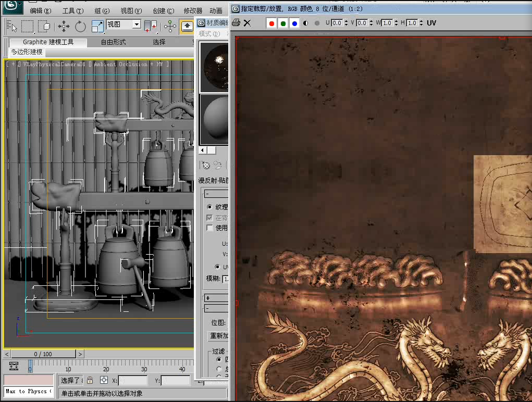Open the 修改器 menu
The height and width of the screenshot is (402, 532).
(193, 11)
